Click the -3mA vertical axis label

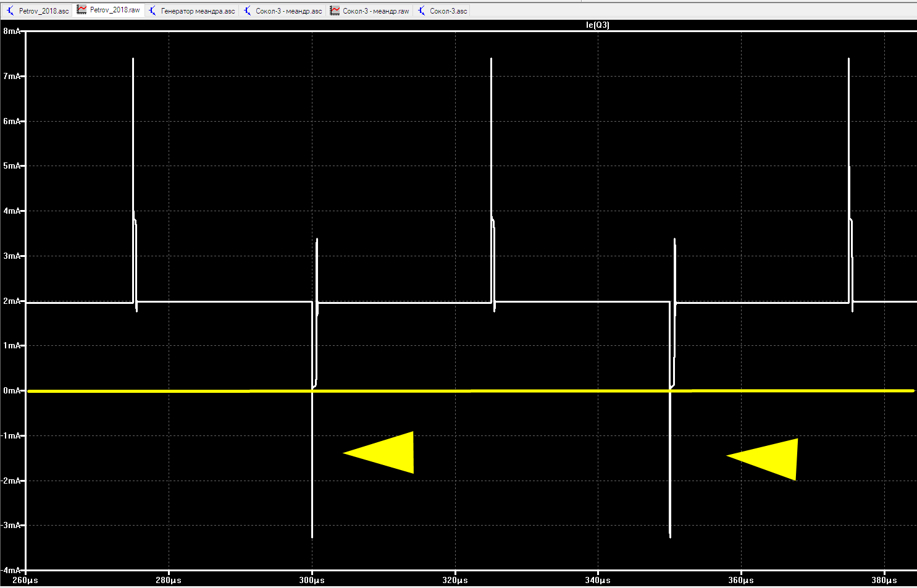pyautogui.click(x=10, y=525)
